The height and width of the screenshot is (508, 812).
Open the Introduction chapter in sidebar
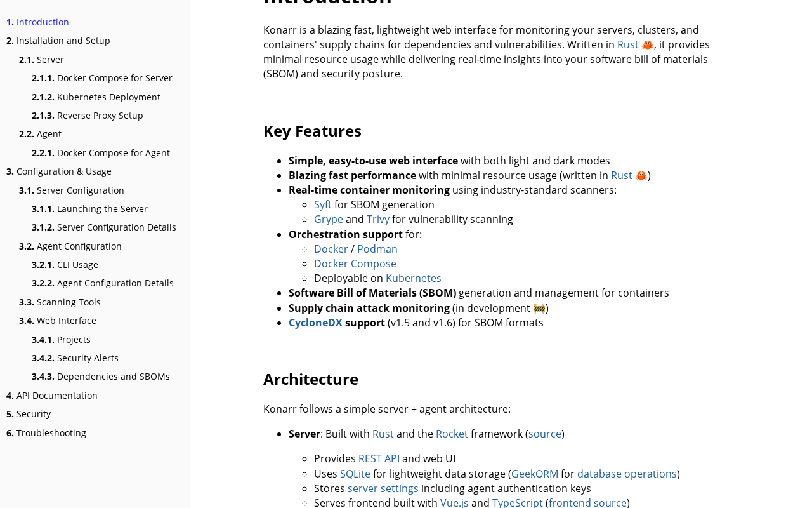[42, 22]
